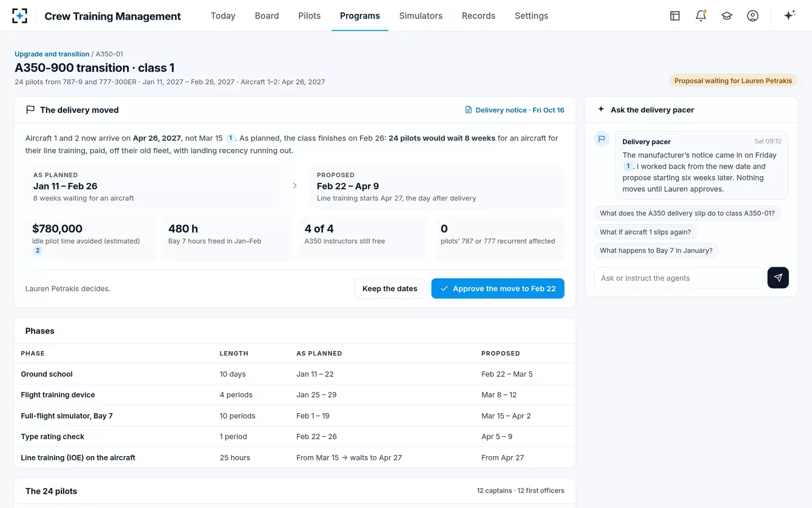This screenshot has width=812, height=508.
Task: Click the Crew Training Management logo icon
Action: 20,16
